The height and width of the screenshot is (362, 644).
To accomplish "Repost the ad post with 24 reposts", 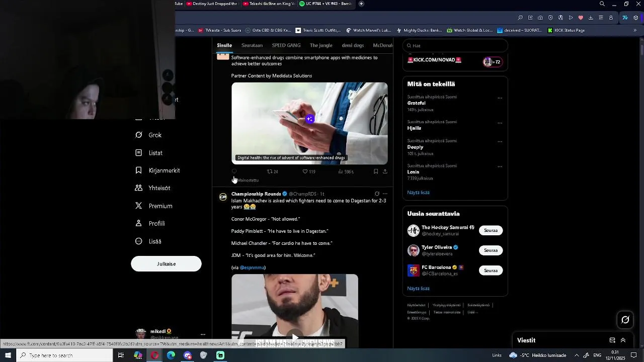I will coord(272,171).
